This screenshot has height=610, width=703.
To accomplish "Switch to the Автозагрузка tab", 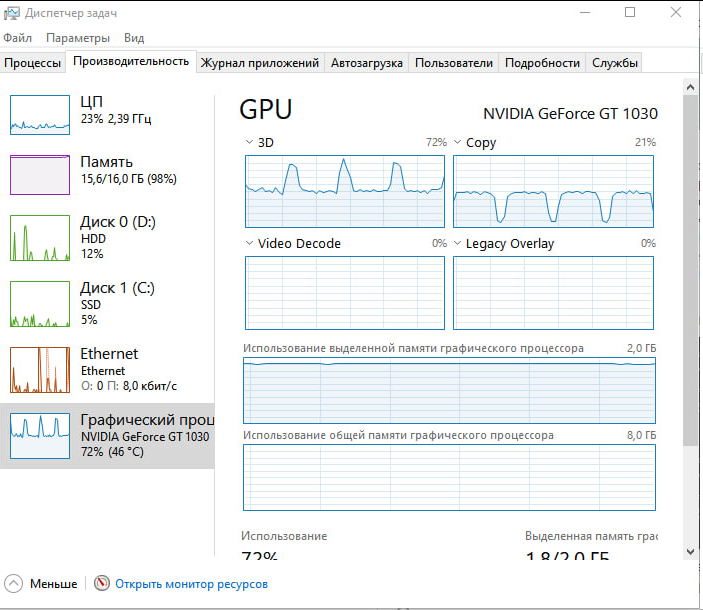I will pyautogui.click(x=367, y=62).
